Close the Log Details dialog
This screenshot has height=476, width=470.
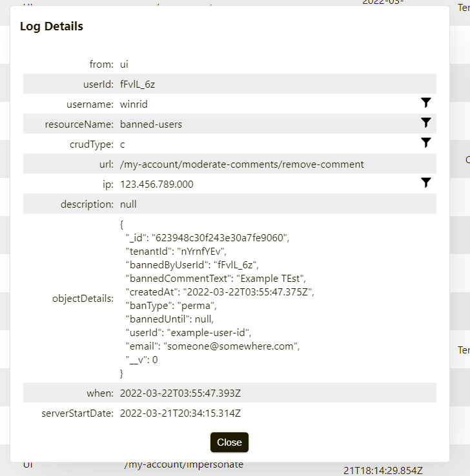[x=229, y=442]
